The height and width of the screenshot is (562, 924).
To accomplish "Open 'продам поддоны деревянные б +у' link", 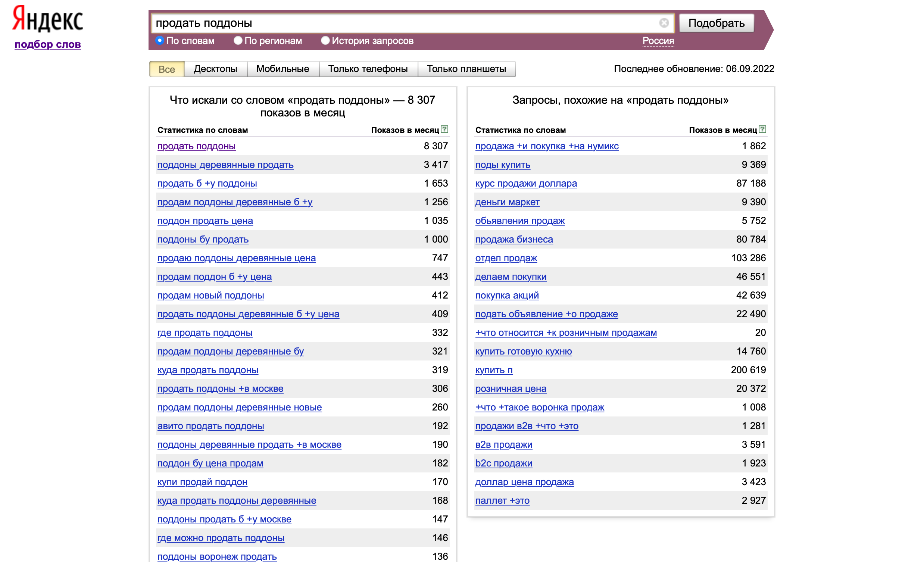I will [235, 203].
